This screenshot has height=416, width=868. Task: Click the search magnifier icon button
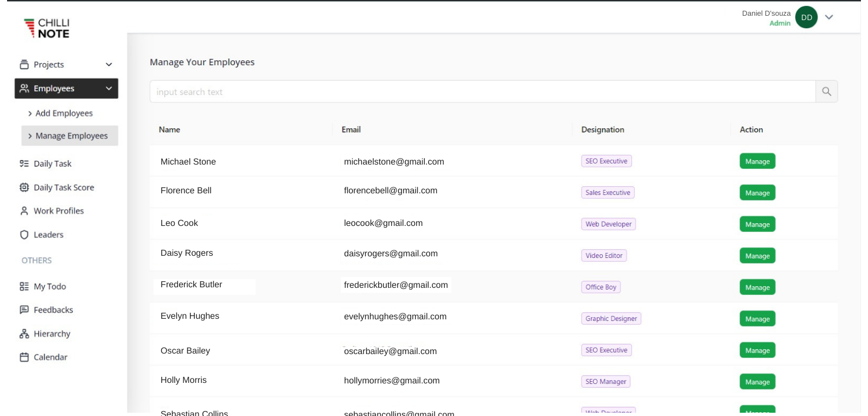click(x=826, y=92)
